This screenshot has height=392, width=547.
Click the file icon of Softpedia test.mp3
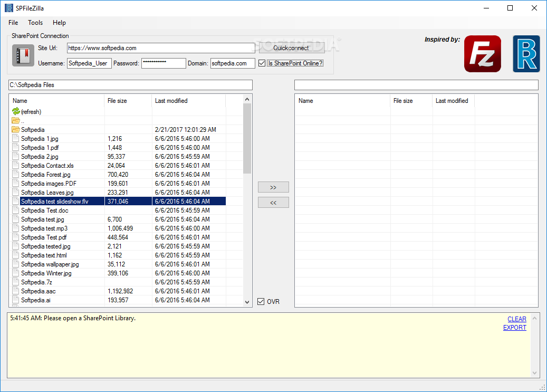15,228
